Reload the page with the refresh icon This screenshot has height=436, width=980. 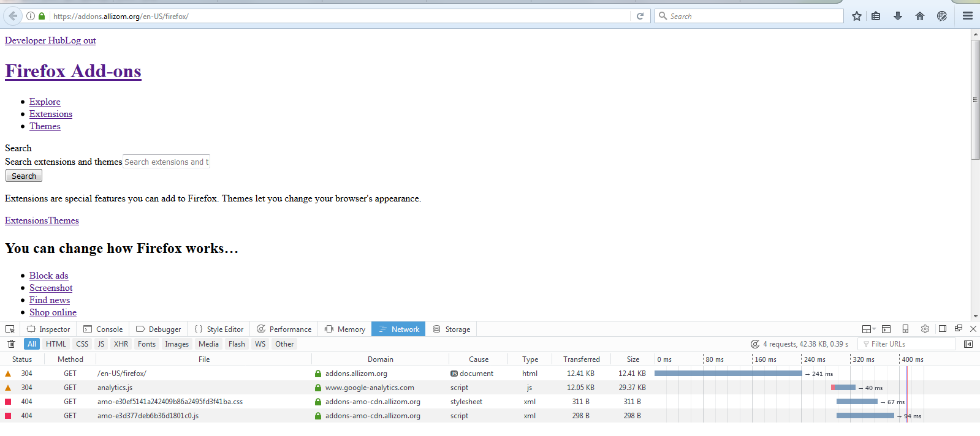[640, 16]
